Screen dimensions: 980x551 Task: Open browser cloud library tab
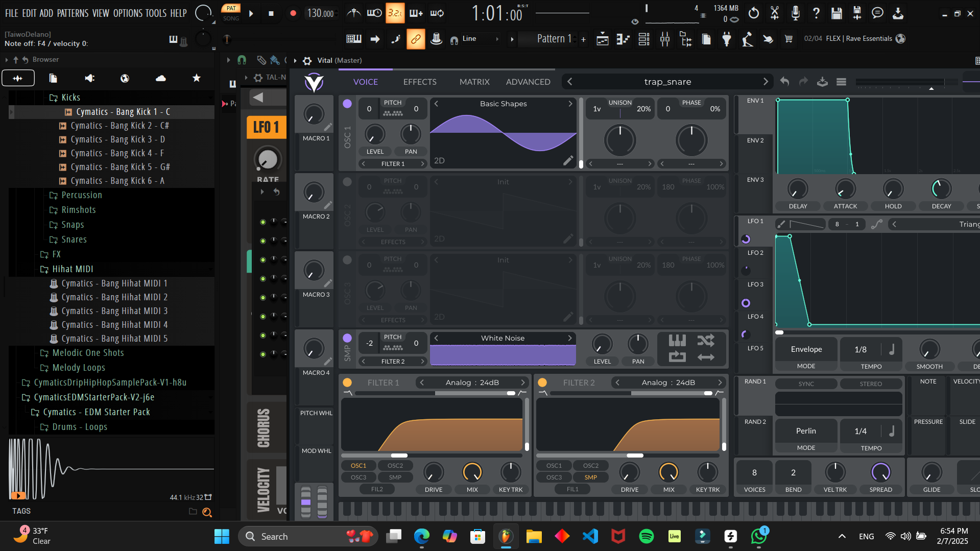click(160, 78)
